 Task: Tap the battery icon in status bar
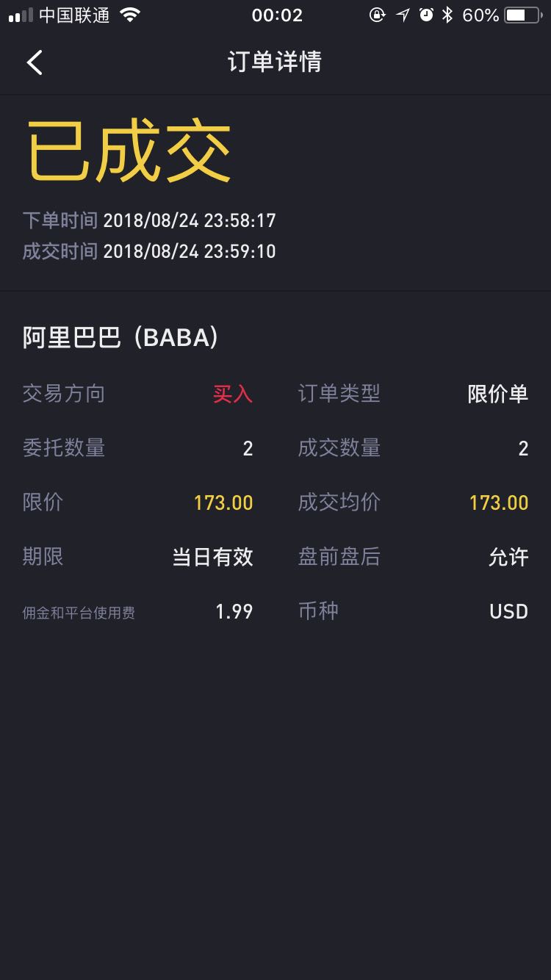(x=522, y=15)
